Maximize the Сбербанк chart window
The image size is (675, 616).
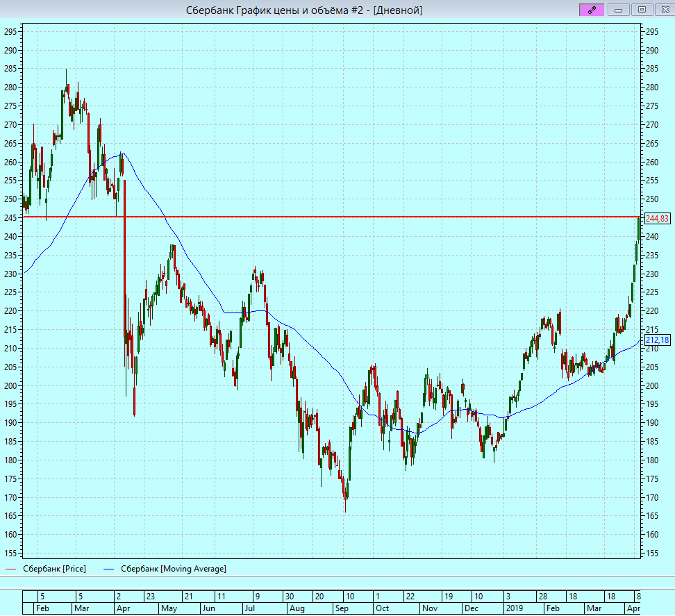[642, 10]
